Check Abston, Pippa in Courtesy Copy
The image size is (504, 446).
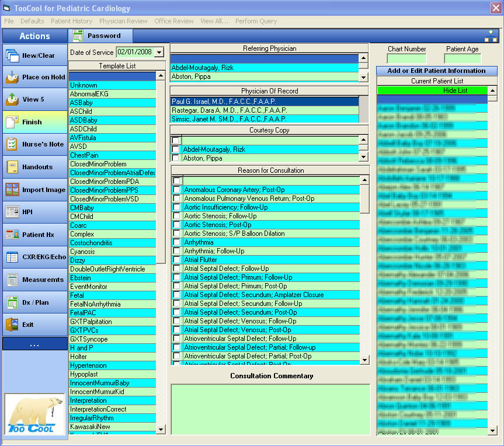click(x=176, y=158)
